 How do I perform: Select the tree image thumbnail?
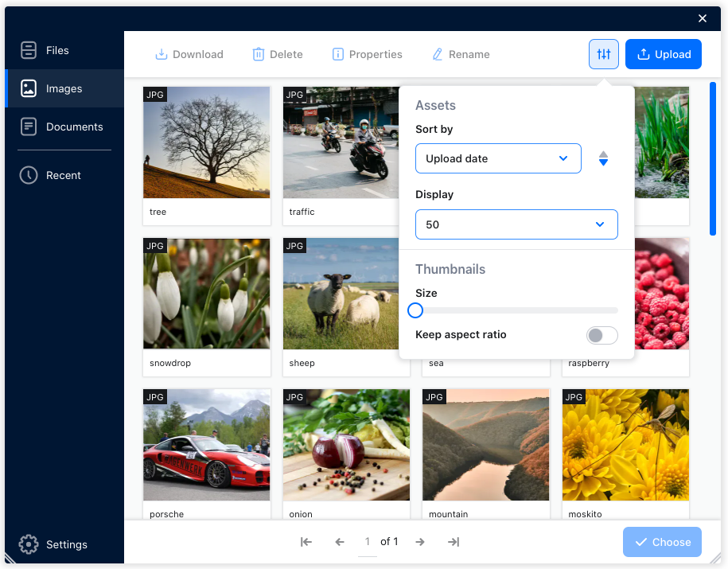tap(207, 142)
